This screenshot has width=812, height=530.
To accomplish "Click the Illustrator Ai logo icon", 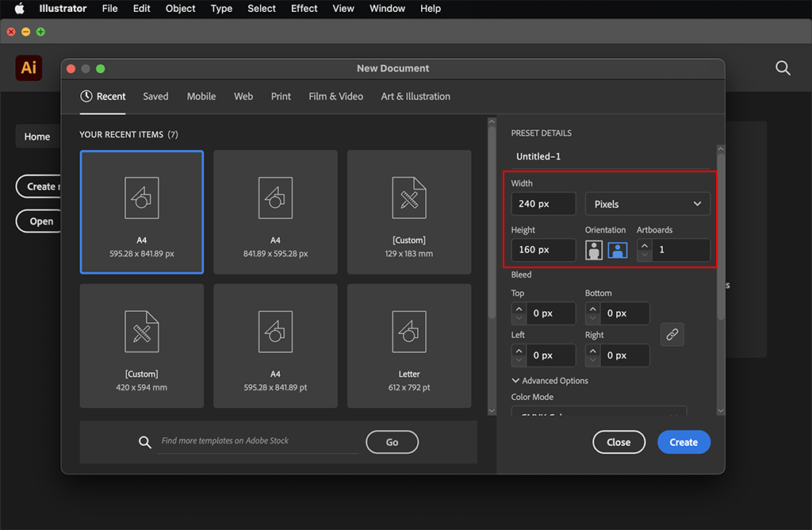I will pyautogui.click(x=29, y=68).
